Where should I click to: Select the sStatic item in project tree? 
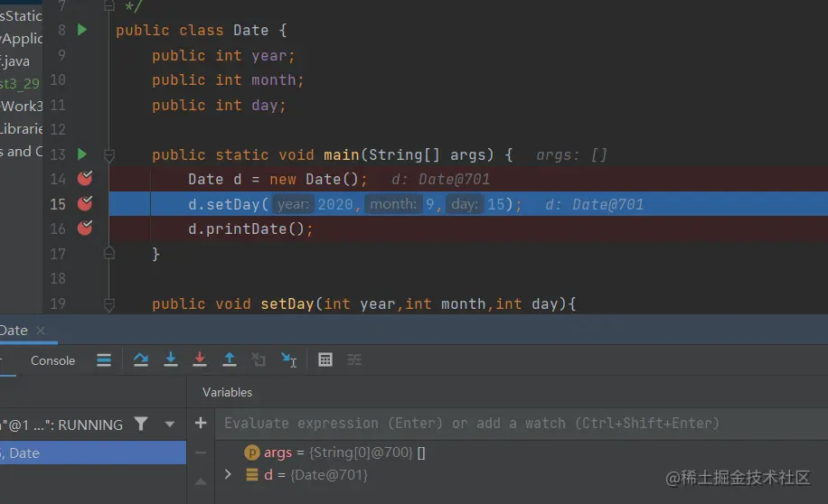click(x=21, y=16)
